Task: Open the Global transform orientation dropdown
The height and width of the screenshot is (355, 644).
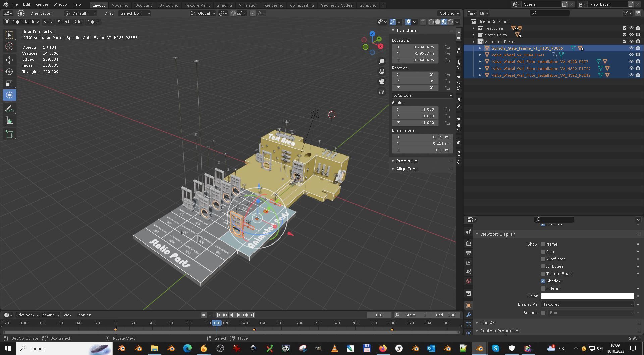Action: click(203, 13)
